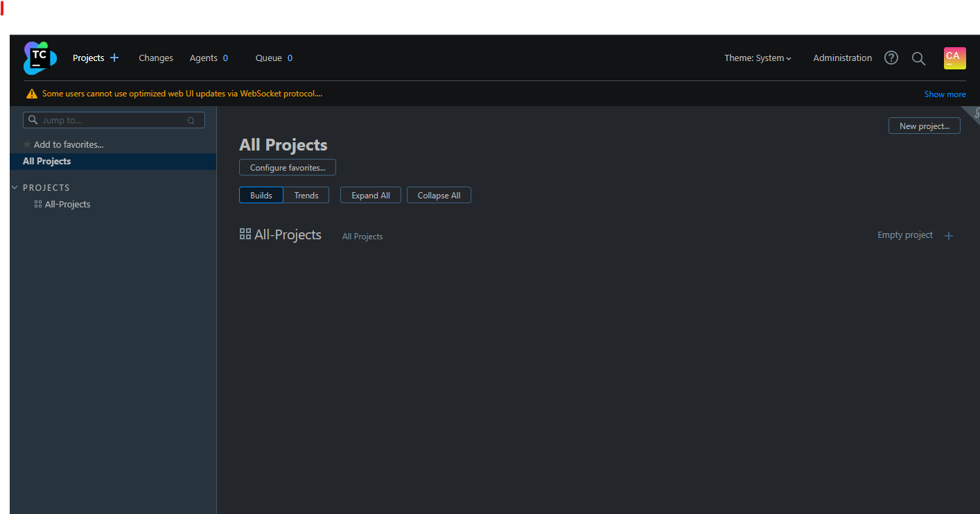Screen dimensions: 980x514
Task: Select All-Projects in the sidebar tree
Action: coord(67,204)
